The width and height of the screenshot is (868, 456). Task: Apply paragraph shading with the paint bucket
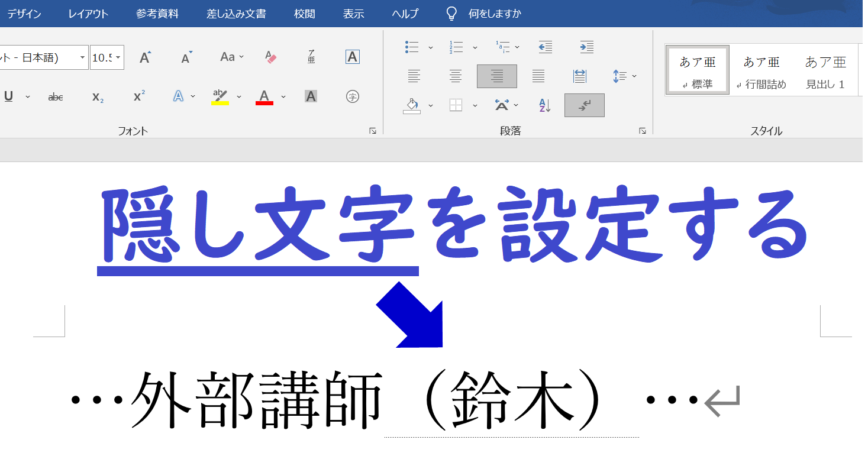pyautogui.click(x=412, y=105)
